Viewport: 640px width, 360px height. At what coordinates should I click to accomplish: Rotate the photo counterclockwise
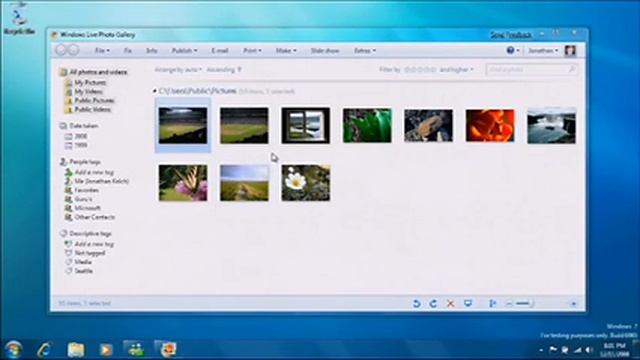pyautogui.click(x=416, y=303)
